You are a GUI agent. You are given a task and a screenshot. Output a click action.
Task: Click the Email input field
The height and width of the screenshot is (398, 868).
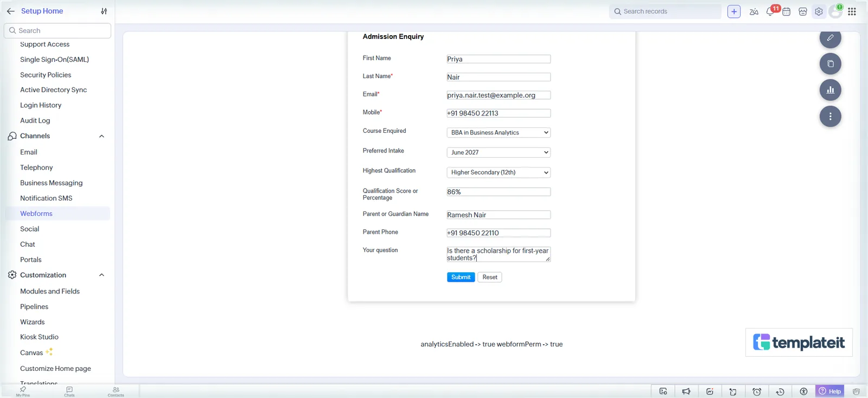coord(499,95)
